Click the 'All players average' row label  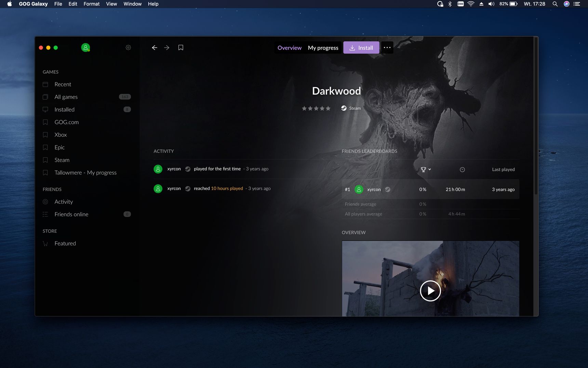[x=363, y=214]
